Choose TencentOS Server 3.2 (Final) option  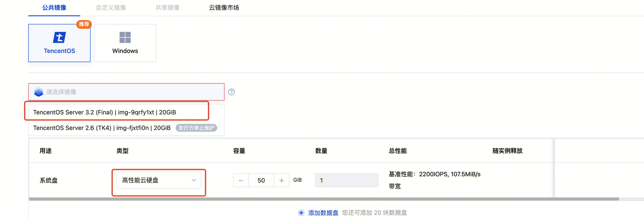(126, 112)
